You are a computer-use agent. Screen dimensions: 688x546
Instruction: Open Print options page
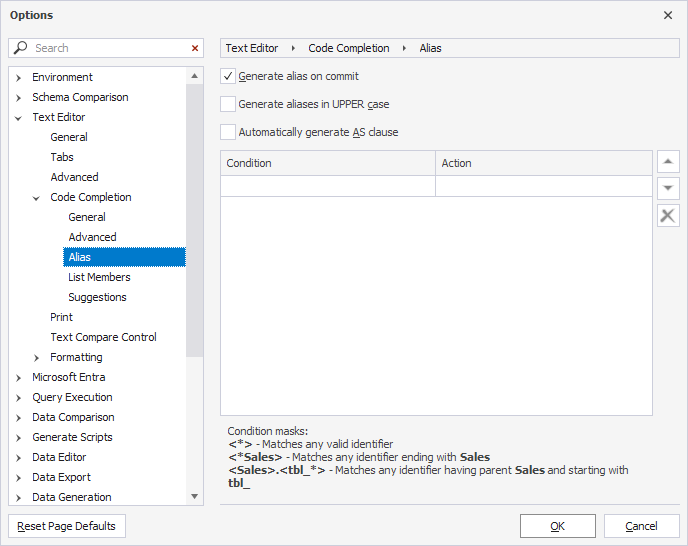pyautogui.click(x=61, y=317)
